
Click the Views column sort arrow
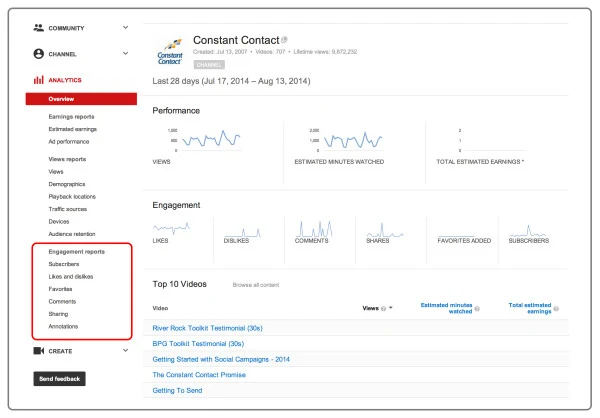(x=391, y=308)
